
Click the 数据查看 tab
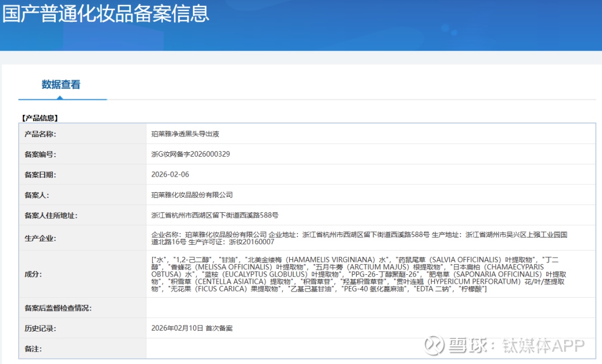click(x=61, y=85)
